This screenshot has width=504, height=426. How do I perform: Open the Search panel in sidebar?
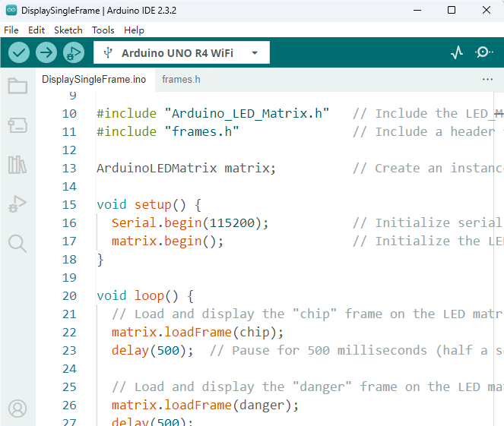pyautogui.click(x=17, y=243)
